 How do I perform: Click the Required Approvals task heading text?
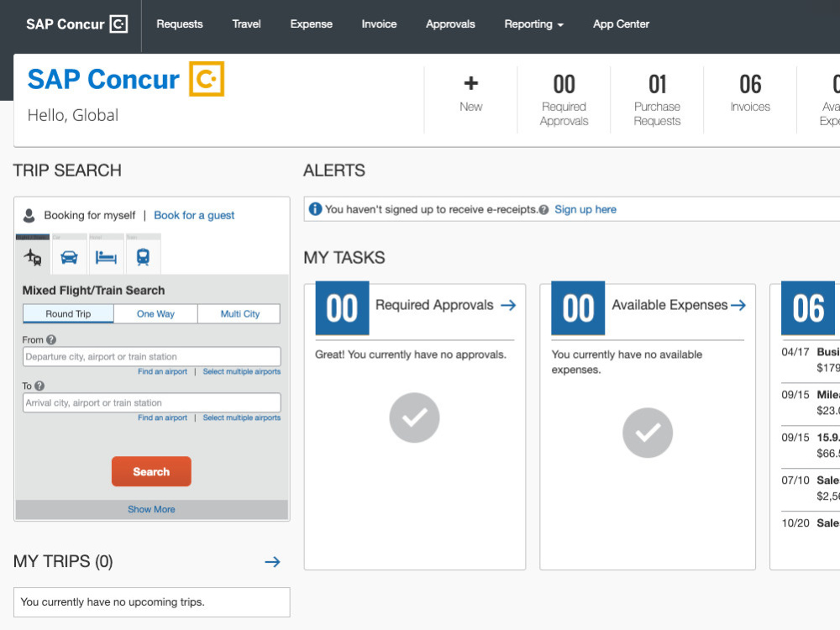pyautogui.click(x=434, y=306)
